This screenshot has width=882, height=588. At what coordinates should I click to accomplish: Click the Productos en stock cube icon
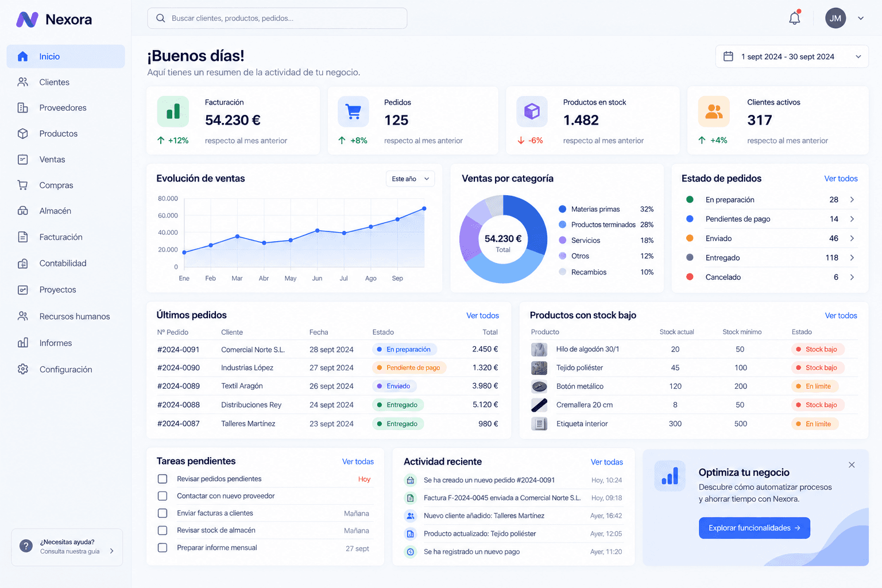point(532,111)
